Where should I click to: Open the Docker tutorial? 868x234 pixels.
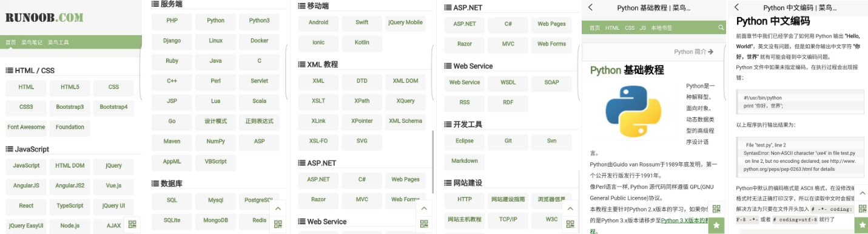(x=260, y=41)
